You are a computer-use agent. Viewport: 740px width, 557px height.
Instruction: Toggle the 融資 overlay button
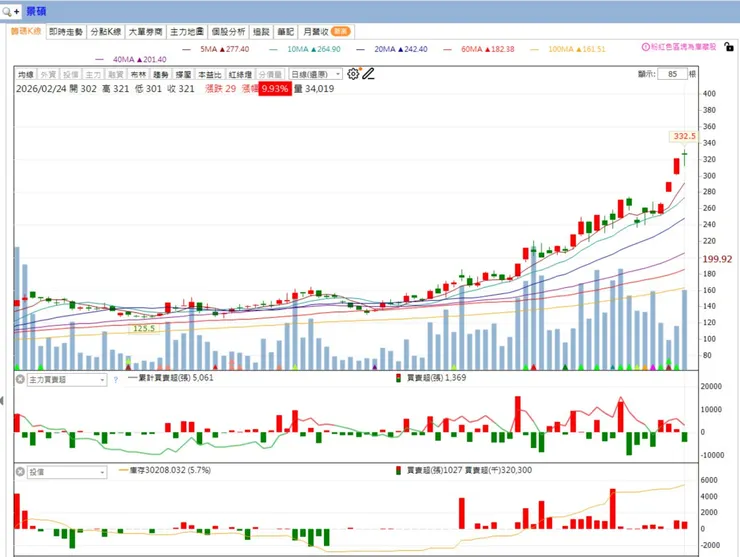point(116,75)
